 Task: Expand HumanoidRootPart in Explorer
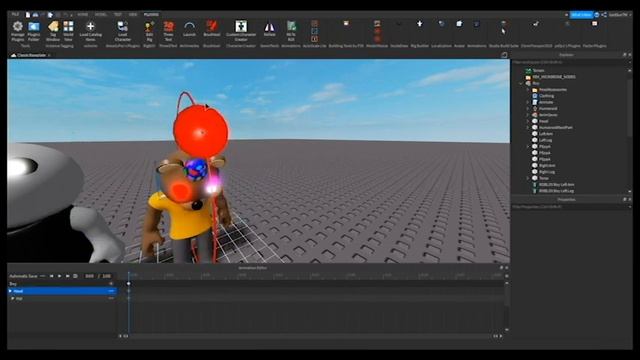tap(528, 128)
